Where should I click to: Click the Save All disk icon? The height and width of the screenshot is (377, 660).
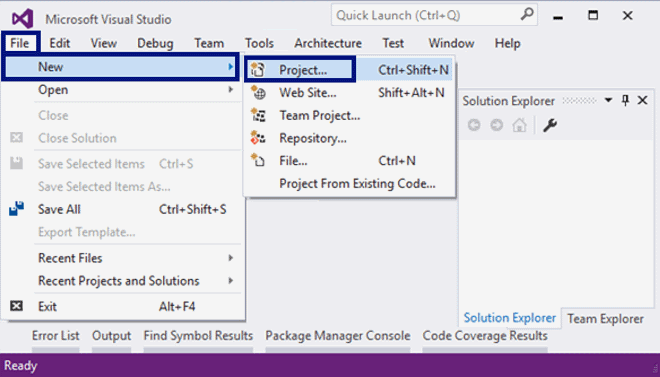tap(16, 209)
